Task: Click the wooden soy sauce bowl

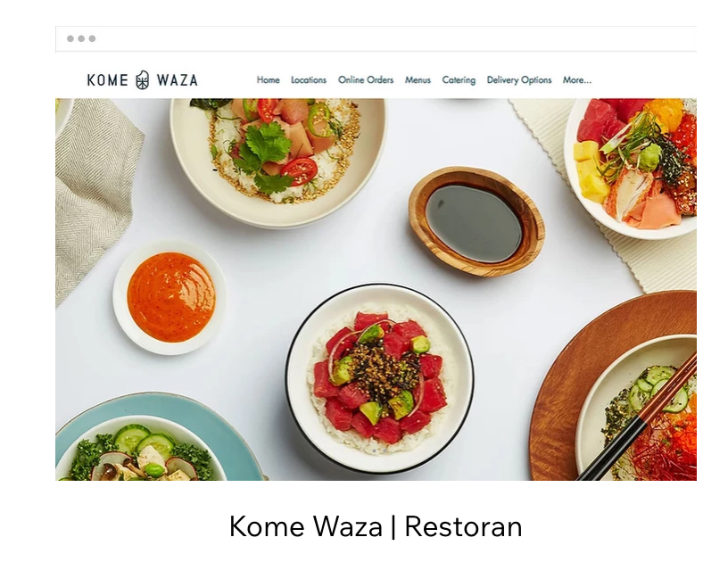Action: (476, 221)
